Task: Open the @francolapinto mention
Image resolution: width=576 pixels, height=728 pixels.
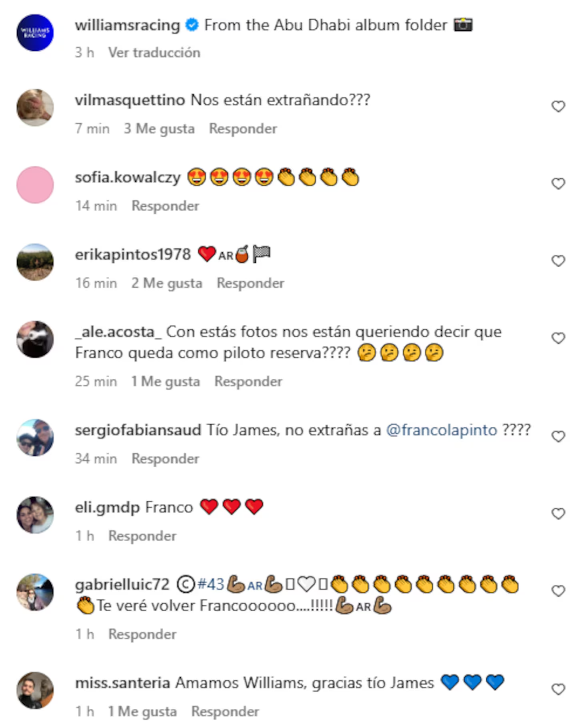Action: tap(442, 430)
